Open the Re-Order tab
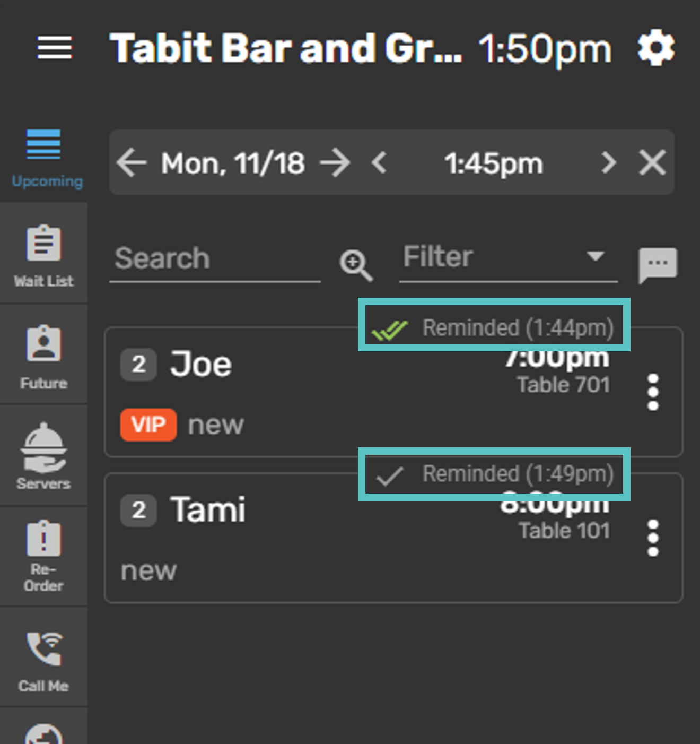This screenshot has width=700, height=744. click(43, 556)
